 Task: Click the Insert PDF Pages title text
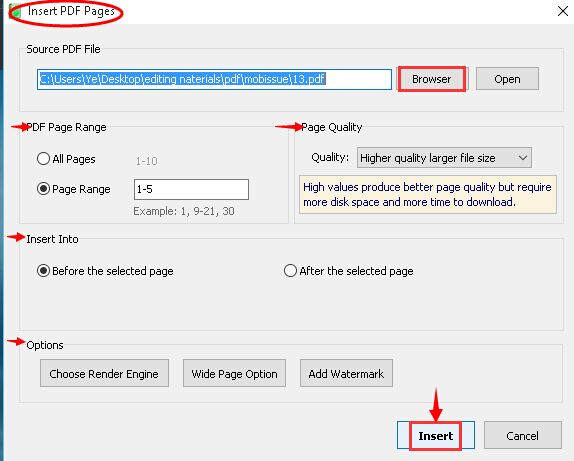[71, 11]
